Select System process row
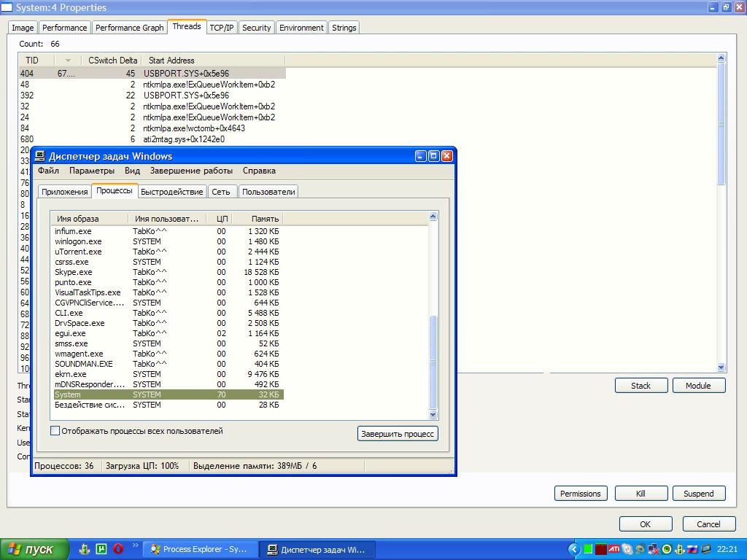747x560 pixels. (x=167, y=394)
